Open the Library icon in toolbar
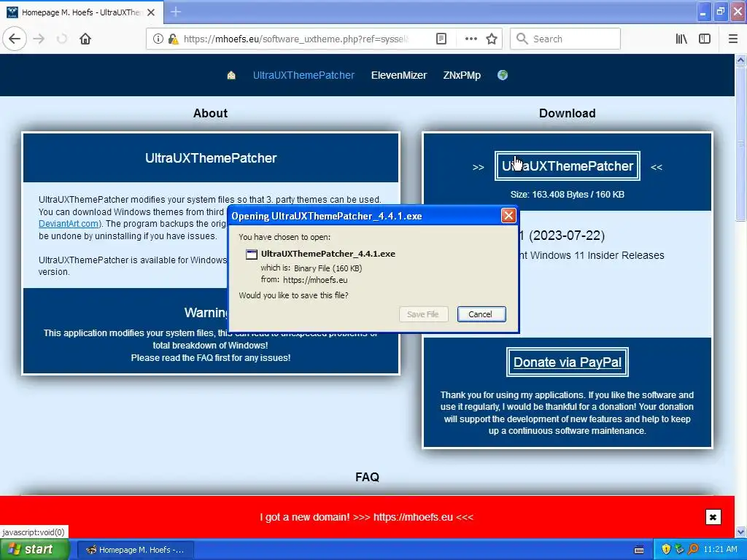Screen dimensions: 747x560 tap(681, 39)
